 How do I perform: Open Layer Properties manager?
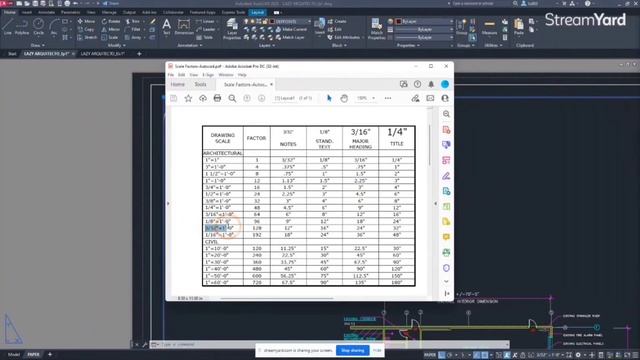pyautogui.click(x=232, y=29)
